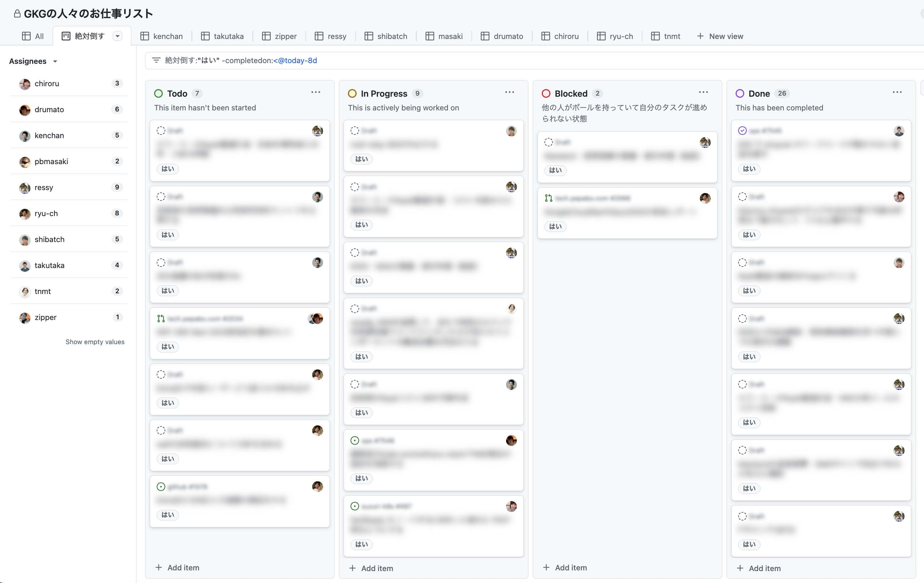Click completed issue check icon in Done

742,131
